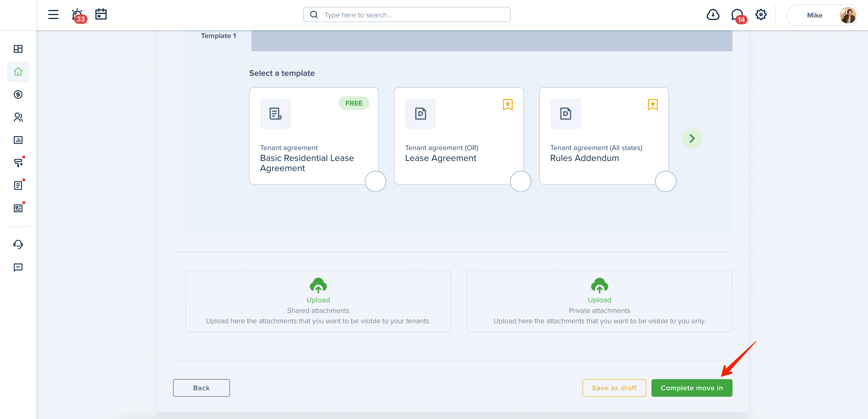This screenshot has height=419, width=868.
Task: Click the search field in top bar
Action: 407,15
